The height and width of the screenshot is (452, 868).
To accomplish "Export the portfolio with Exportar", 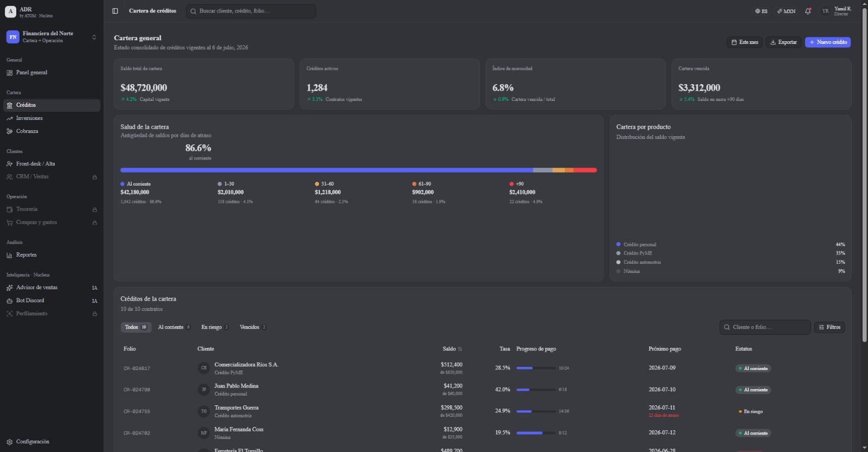I will (783, 42).
